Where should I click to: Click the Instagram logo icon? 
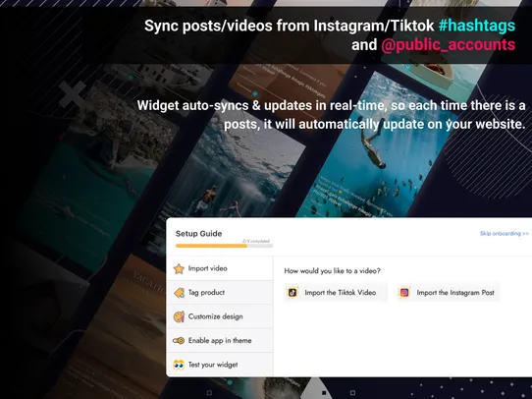click(404, 293)
